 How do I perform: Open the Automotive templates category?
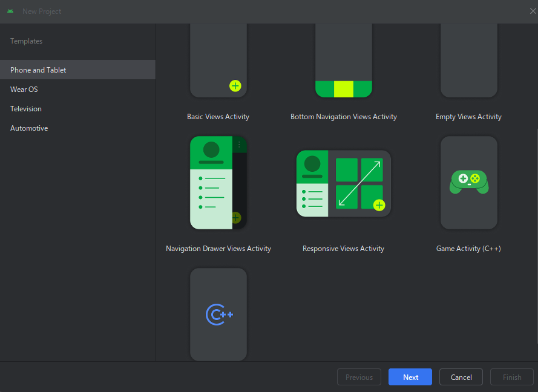(x=78, y=128)
